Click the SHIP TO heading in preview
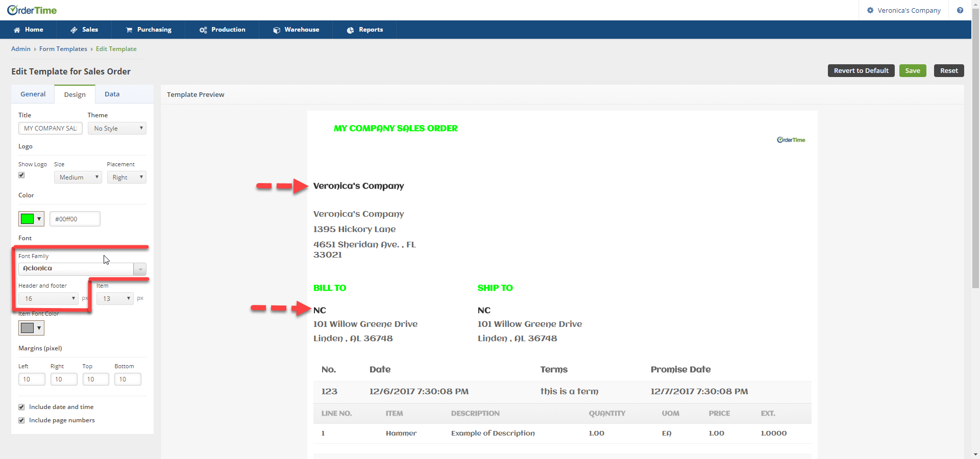 click(x=495, y=288)
